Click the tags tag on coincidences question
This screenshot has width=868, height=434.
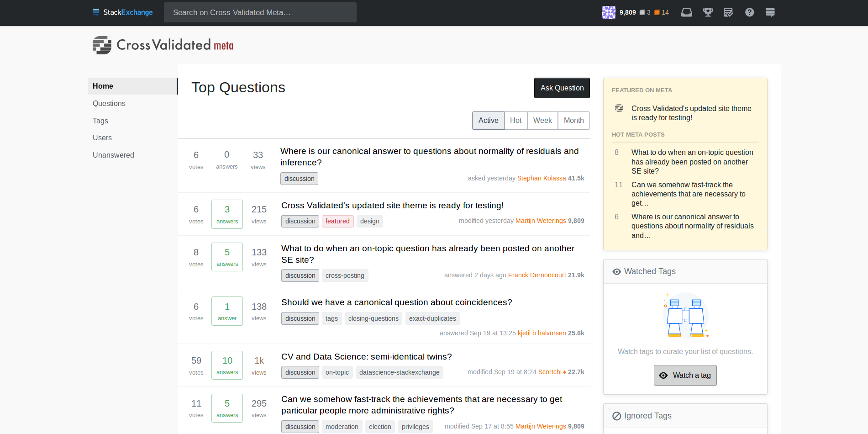pyautogui.click(x=331, y=318)
